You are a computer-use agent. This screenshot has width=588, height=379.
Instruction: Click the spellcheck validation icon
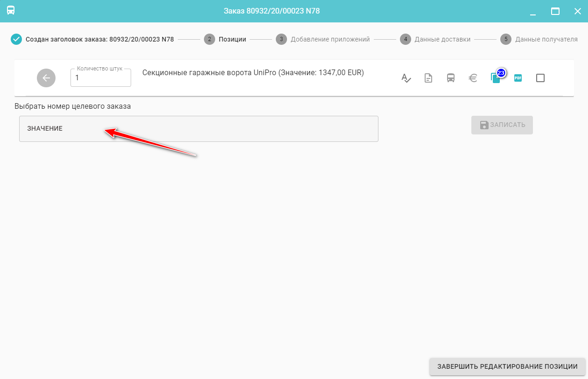coord(406,78)
